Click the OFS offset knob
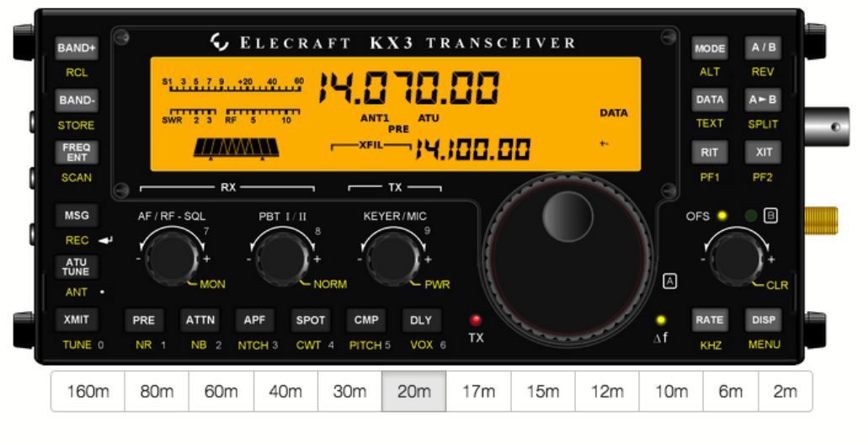 click(737, 258)
